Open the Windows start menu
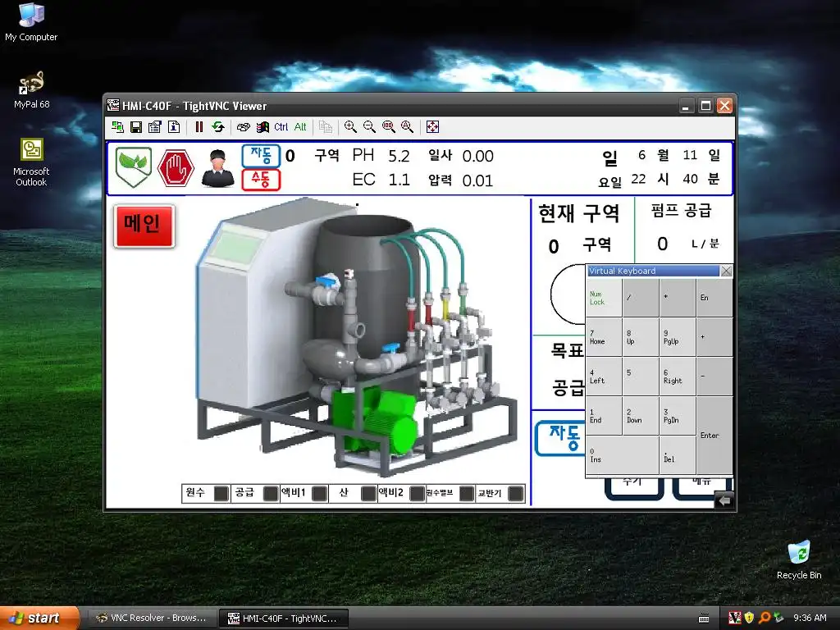The image size is (840, 630). [39, 618]
